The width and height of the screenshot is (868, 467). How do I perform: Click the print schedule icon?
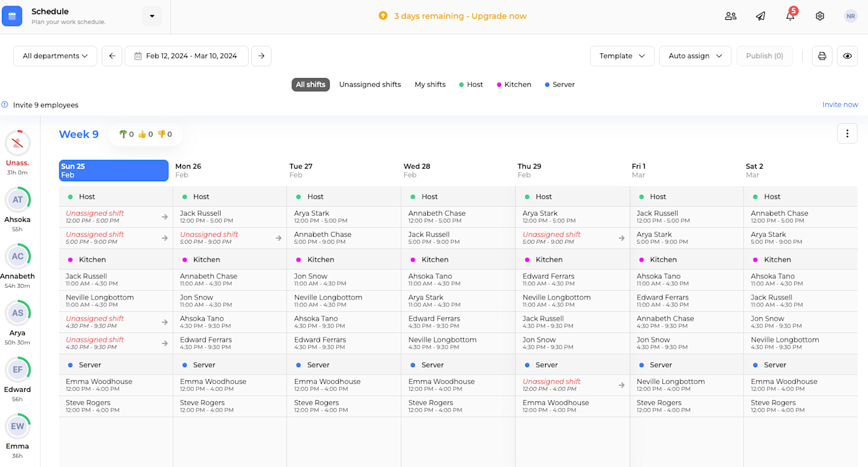click(x=822, y=56)
